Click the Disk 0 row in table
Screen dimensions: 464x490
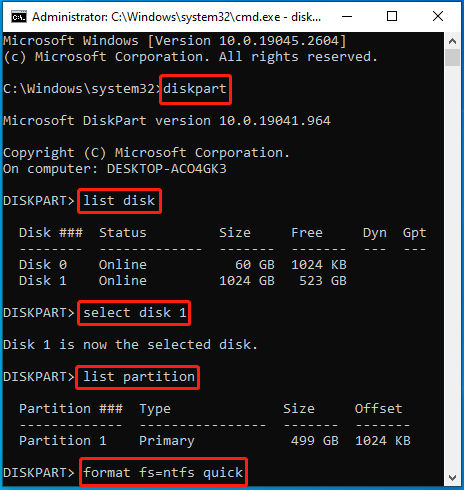(x=183, y=265)
